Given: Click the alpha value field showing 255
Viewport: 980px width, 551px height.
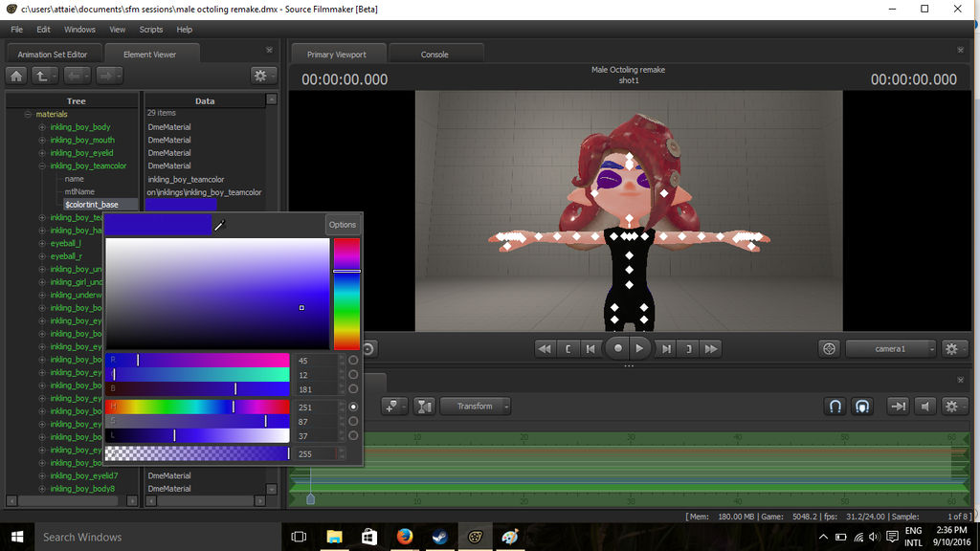Looking at the screenshot, I should click(x=317, y=454).
